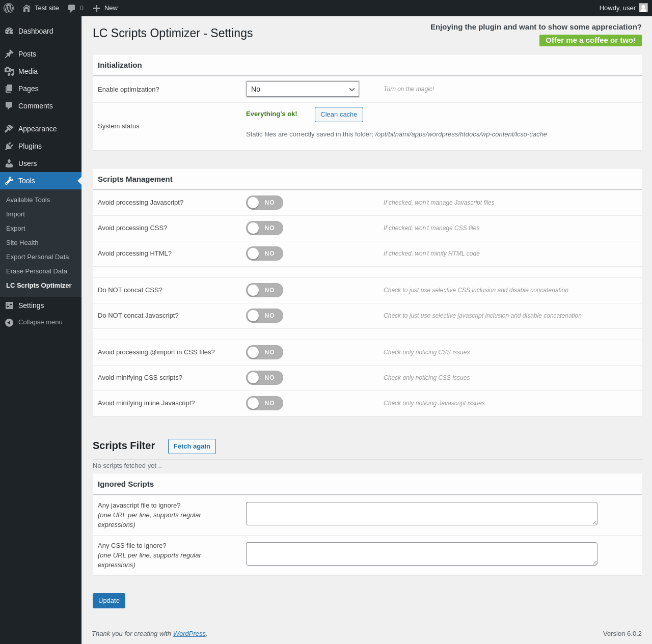
Task: Switch on Avoid processing HTML toggle
Action: tap(264, 254)
